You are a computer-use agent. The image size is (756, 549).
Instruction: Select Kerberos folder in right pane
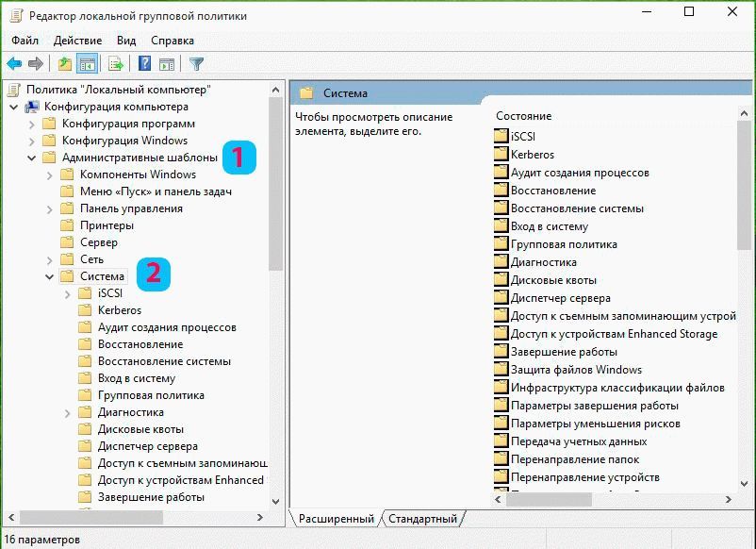[532, 155]
